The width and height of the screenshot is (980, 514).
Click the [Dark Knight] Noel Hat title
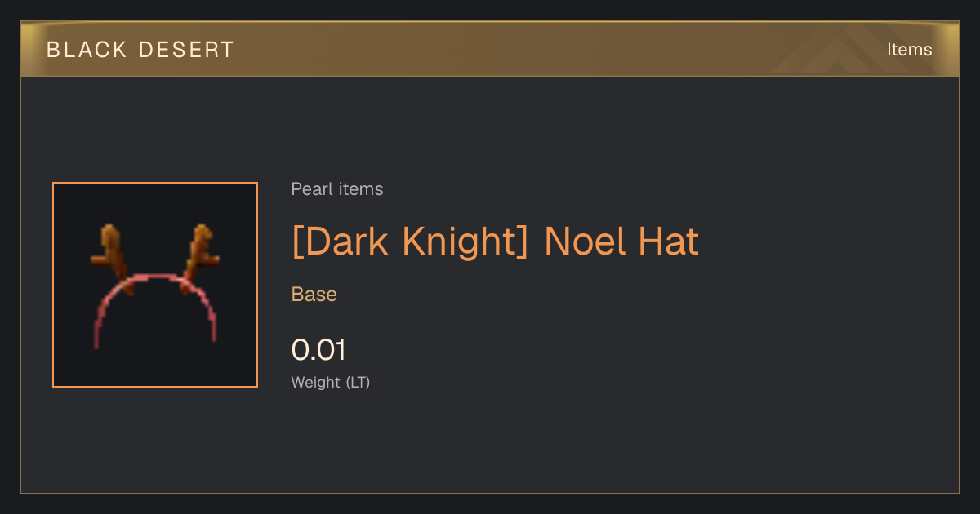point(495,241)
